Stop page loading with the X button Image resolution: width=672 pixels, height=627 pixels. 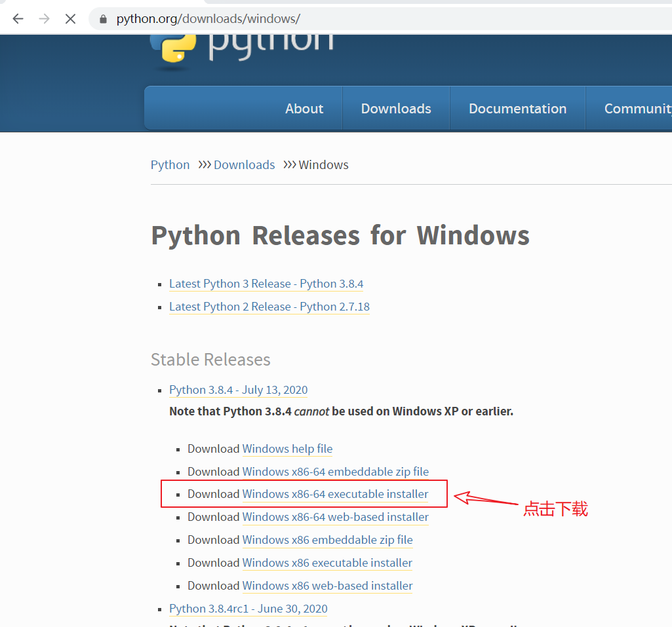pyautogui.click(x=70, y=19)
